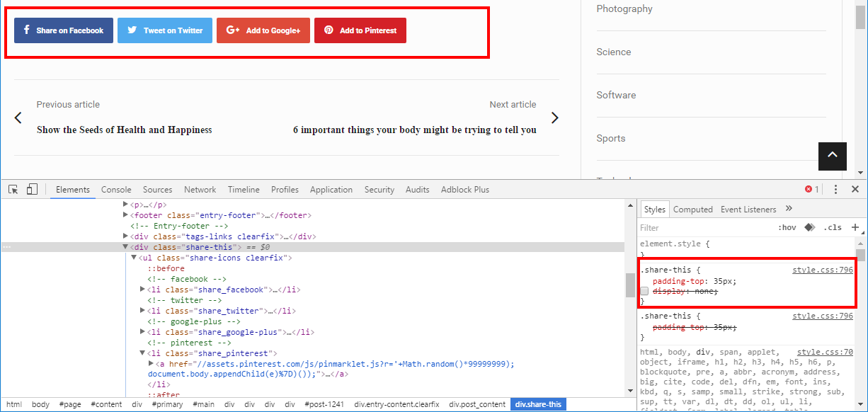868x412 pixels.
Task: Switch to the Console tab
Action: 116,190
